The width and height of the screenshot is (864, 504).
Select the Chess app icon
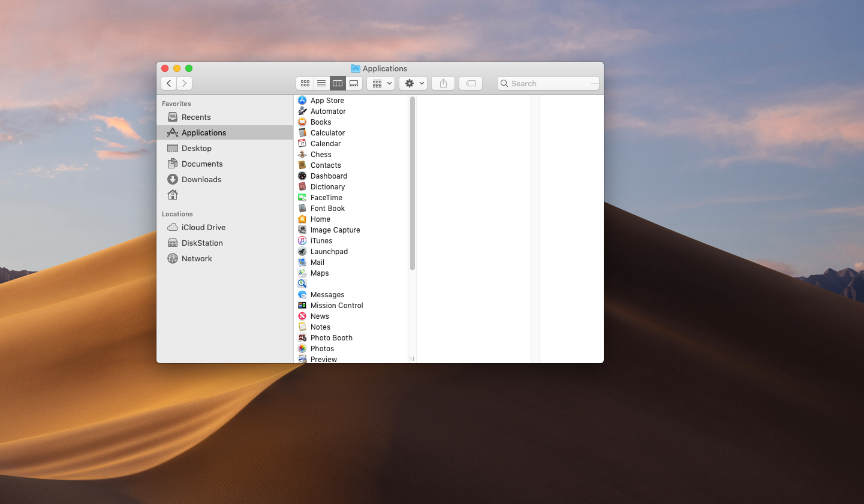[302, 155]
